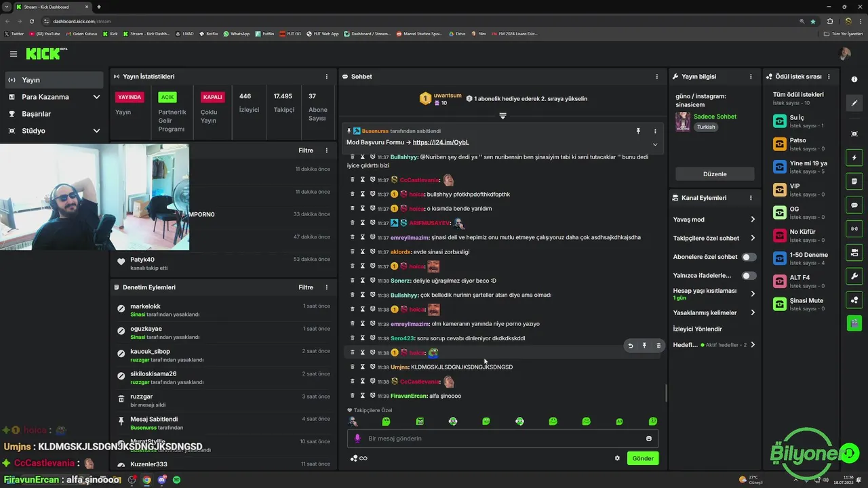This screenshot has height=488, width=868.
Task: Unpin the pinned message by Busenurss
Action: coord(638,131)
